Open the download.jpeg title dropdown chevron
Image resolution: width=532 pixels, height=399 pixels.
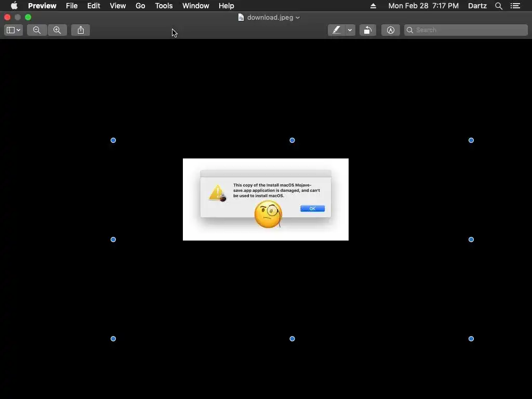pos(298,18)
